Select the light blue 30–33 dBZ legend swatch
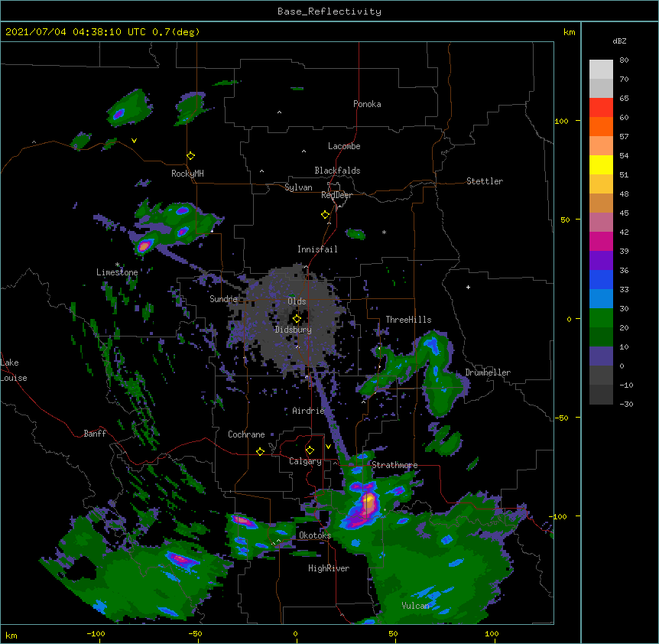Image resolution: width=659 pixels, height=644 pixels. (x=601, y=299)
